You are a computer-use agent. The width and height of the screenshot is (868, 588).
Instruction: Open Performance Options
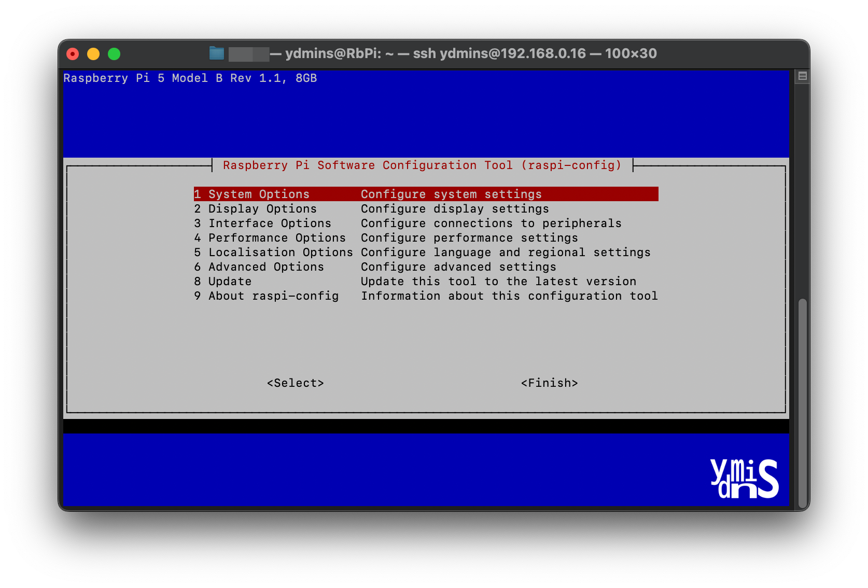point(276,237)
